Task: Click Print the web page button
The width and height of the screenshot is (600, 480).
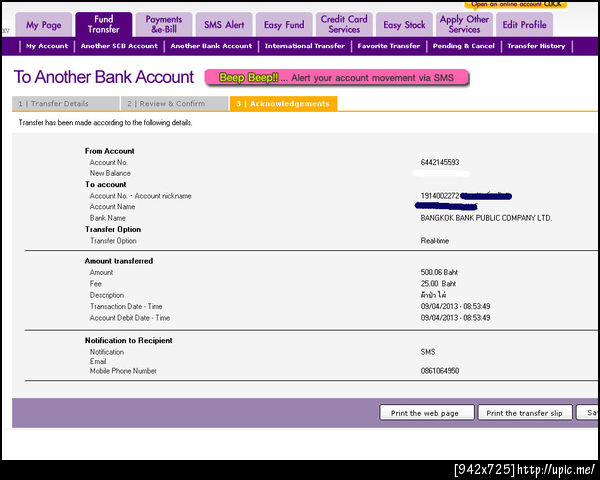Action: [427, 413]
